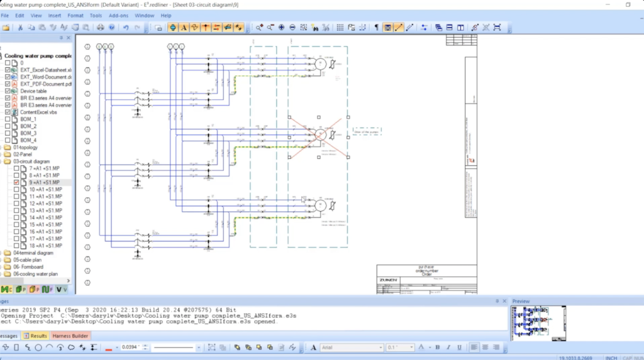Screen dimensions: 644x360
Task: Click the Bold formatting button
Action: (438, 347)
